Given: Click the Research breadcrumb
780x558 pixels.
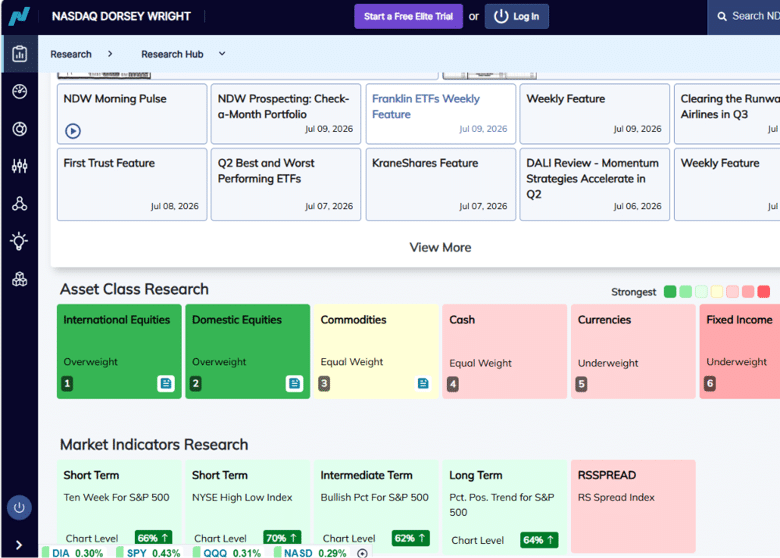Looking at the screenshot, I should (71, 54).
